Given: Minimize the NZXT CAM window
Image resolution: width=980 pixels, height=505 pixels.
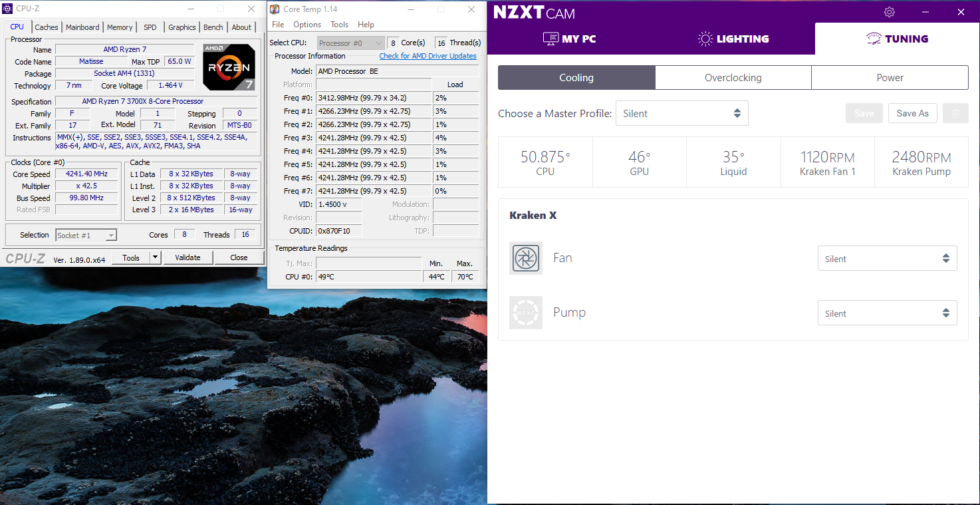Looking at the screenshot, I should (x=925, y=12).
